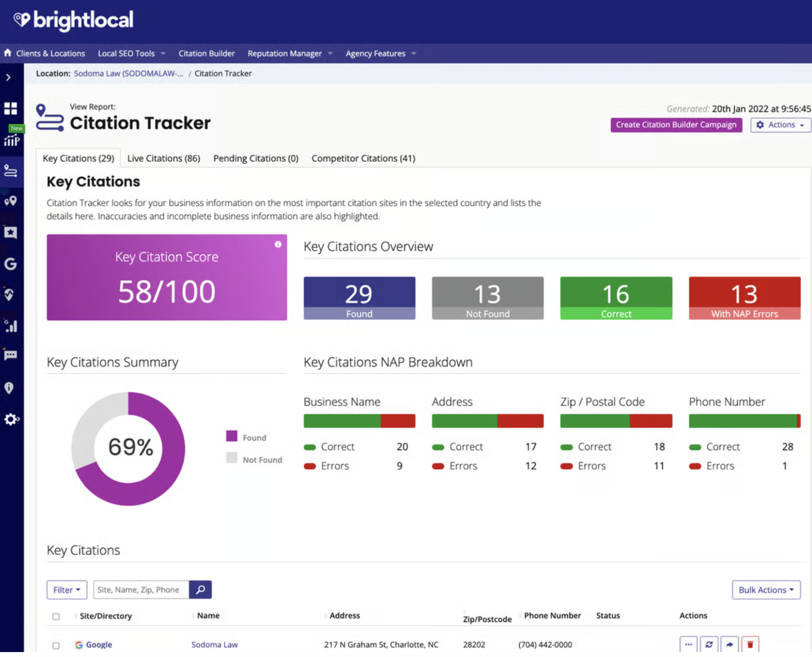
Task: Refresh the Google citation row
Action: (709, 644)
